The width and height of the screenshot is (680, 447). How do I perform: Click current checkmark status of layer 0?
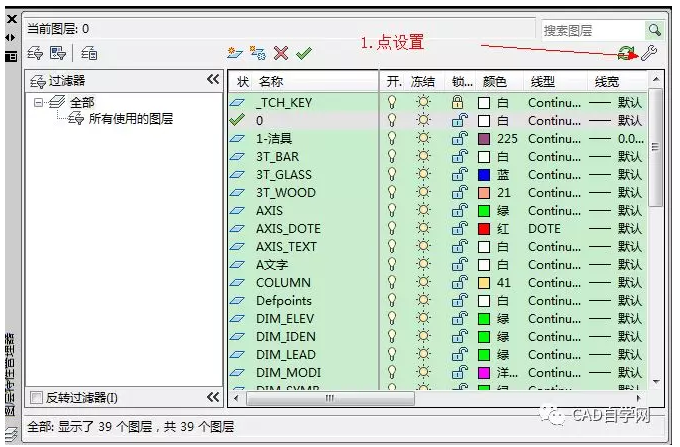coord(237,120)
